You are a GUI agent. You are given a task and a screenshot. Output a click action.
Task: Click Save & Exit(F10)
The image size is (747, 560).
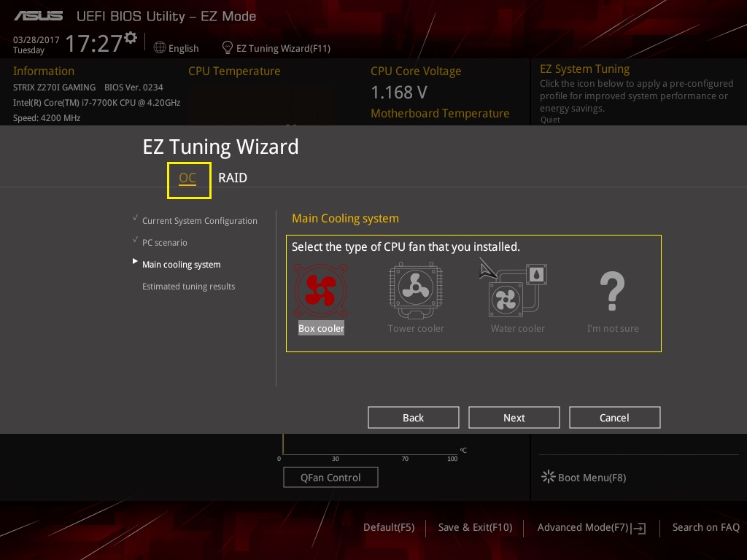coord(475,527)
